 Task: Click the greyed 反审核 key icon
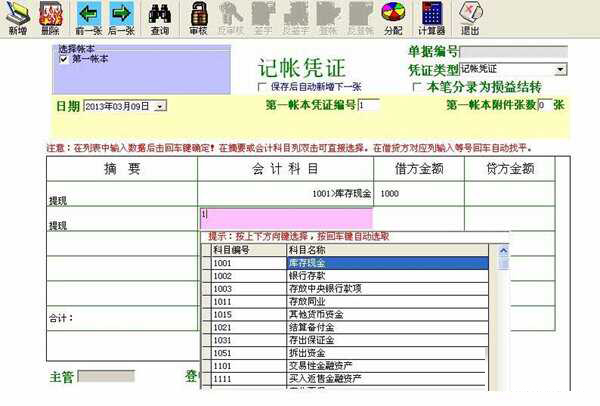tap(230, 18)
